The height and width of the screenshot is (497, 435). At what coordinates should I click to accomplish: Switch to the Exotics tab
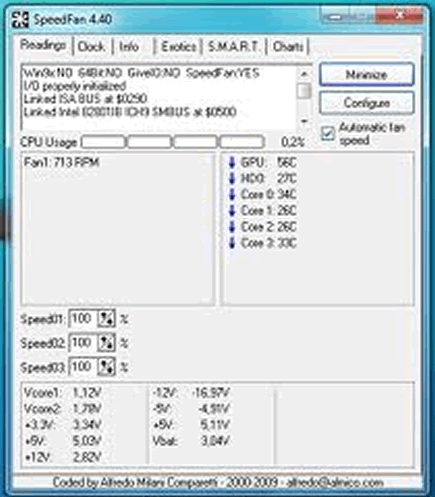pyautogui.click(x=179, y=47)
